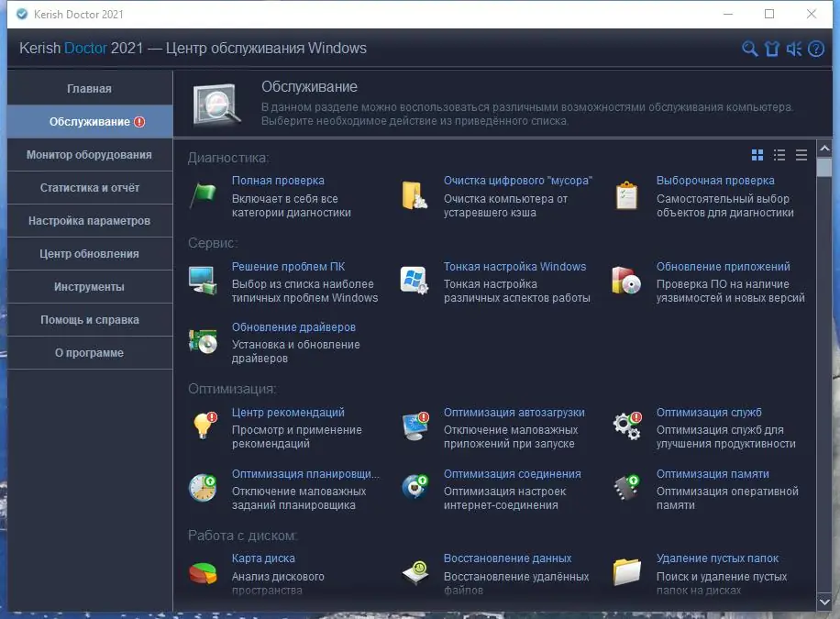Enable grid tile view mode

(756, 156)
